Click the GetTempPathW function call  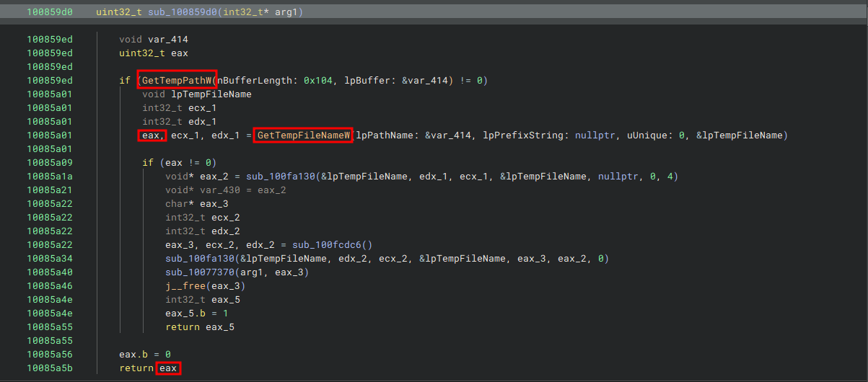[x=177, y=80]
